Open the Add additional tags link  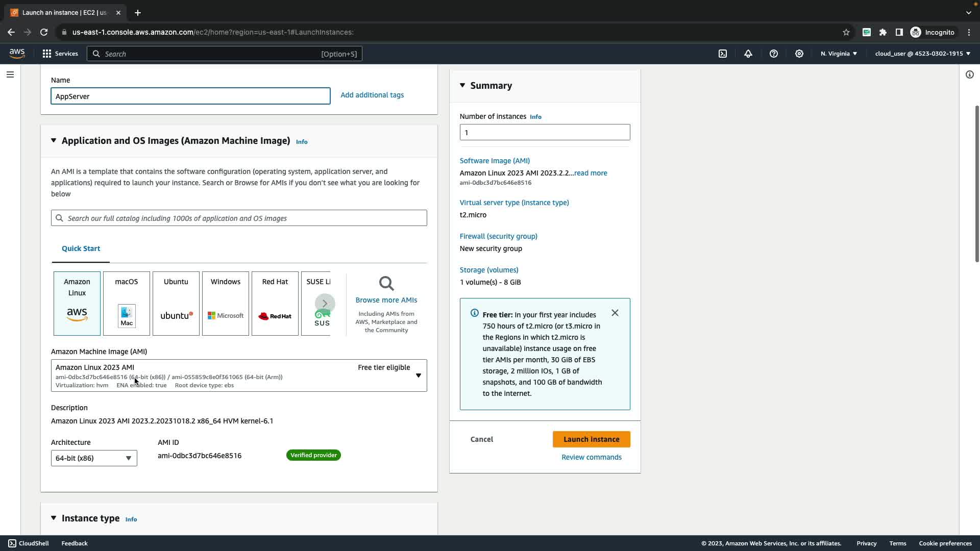click(x=372, y=95)
